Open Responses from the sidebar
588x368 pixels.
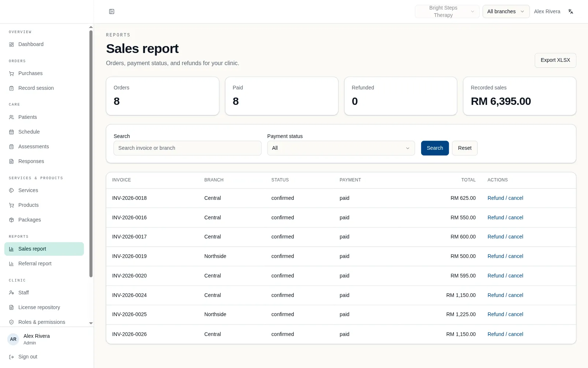point(44,161)
